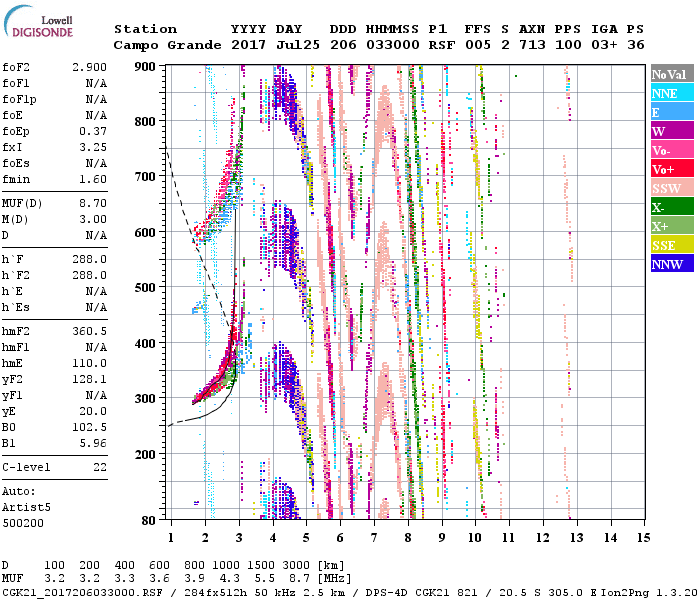Click the foF2 value 2.900
This screenshot has width=700, height=600.
[90, 65]
